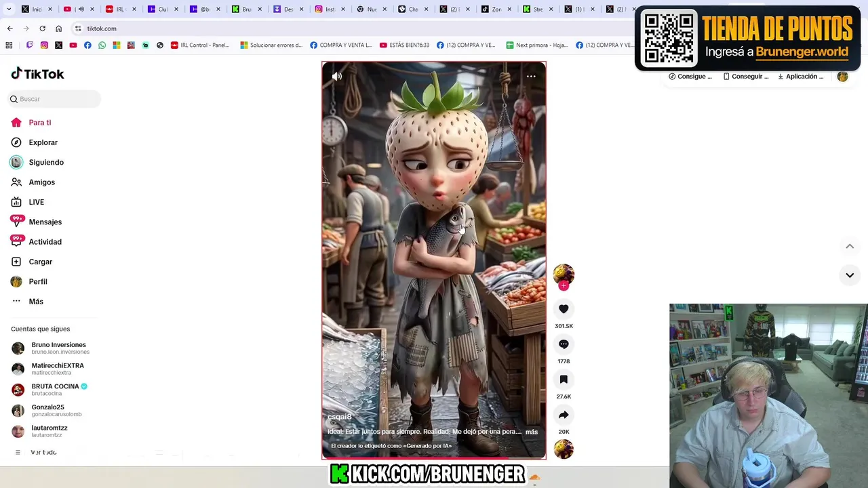Screen dimensions: 868x488
Task: Open BRUTA COCINA account
Action: [50, 390]
